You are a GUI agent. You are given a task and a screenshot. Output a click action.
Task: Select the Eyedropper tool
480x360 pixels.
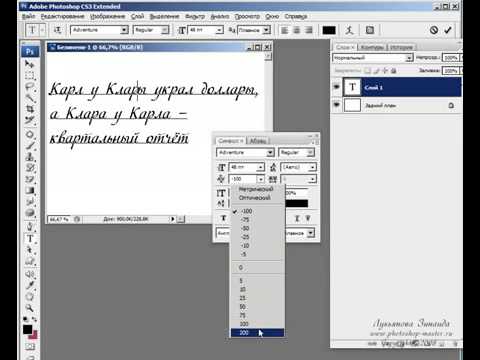click(30, 285)
